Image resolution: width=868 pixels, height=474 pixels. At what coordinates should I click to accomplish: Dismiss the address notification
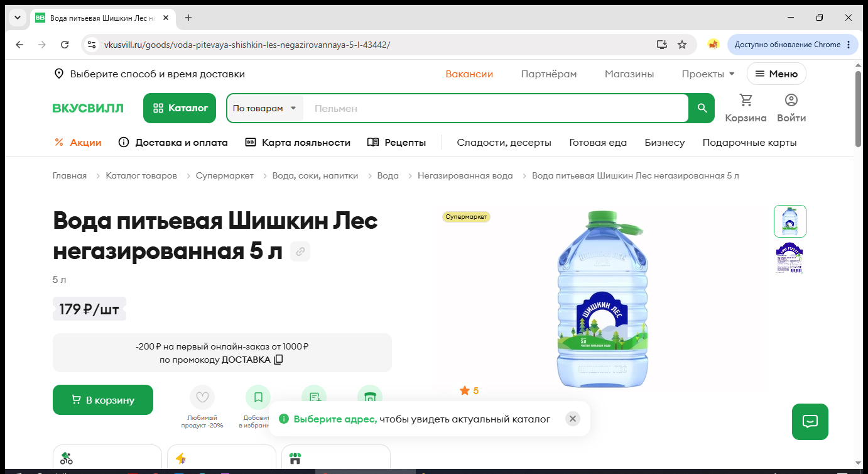click(572, 419)
